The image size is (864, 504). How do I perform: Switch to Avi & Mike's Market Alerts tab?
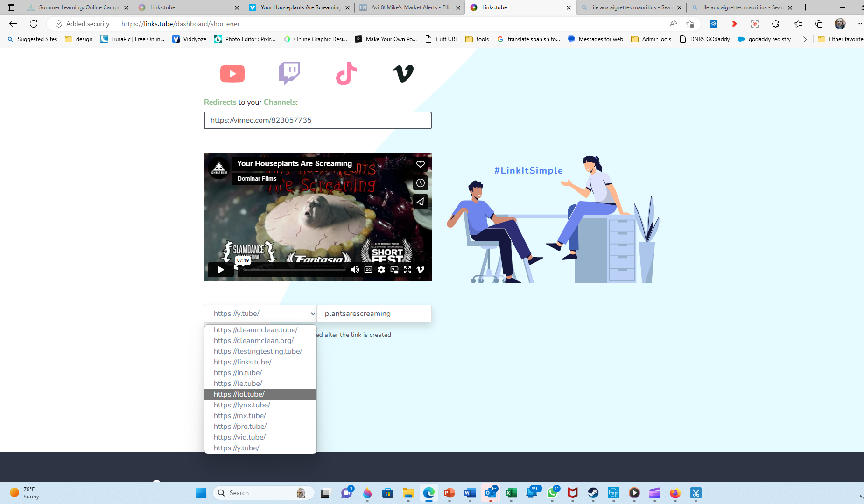410,7
